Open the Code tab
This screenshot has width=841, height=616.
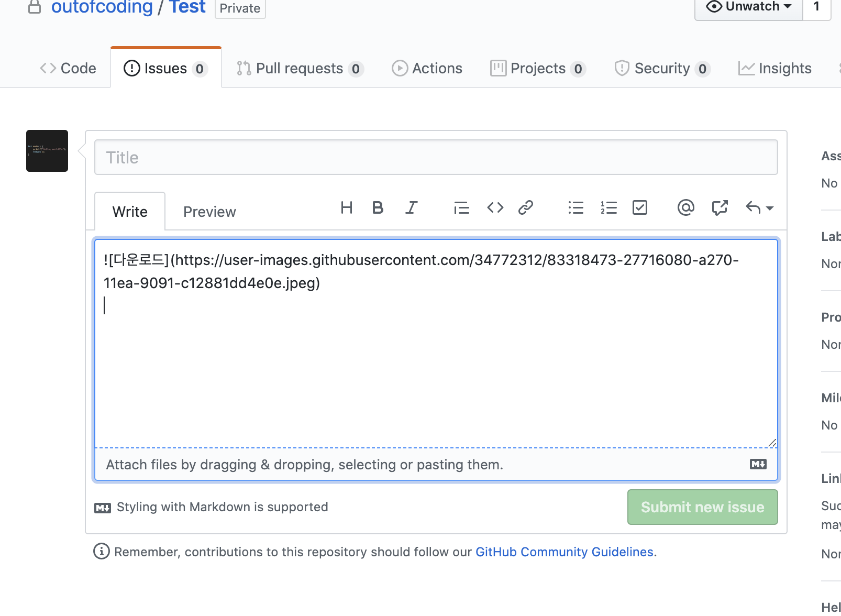(x=68, y=69)
